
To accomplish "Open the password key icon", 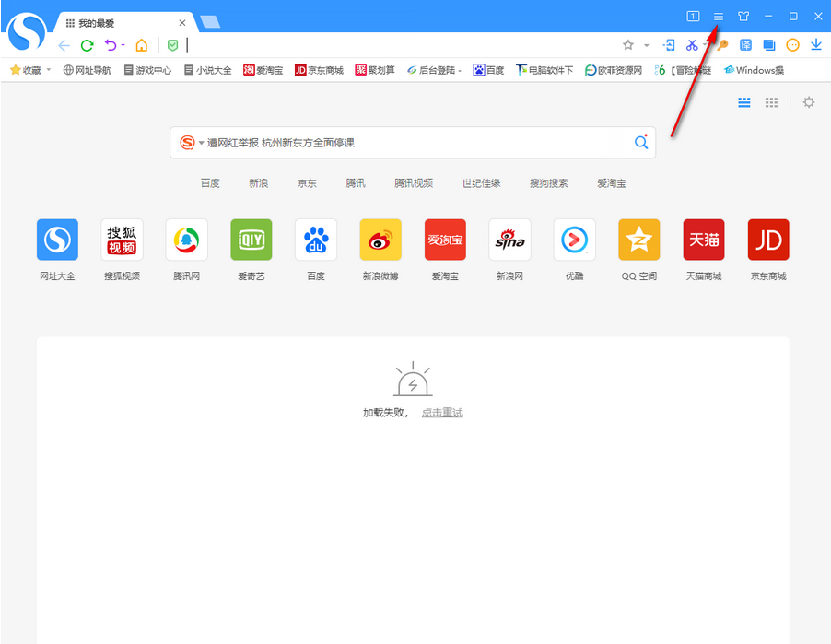I will 722,45.
